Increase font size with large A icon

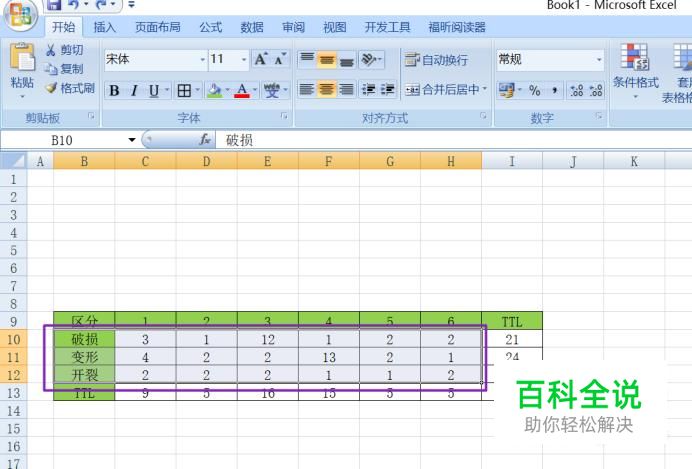pos(261,59)
